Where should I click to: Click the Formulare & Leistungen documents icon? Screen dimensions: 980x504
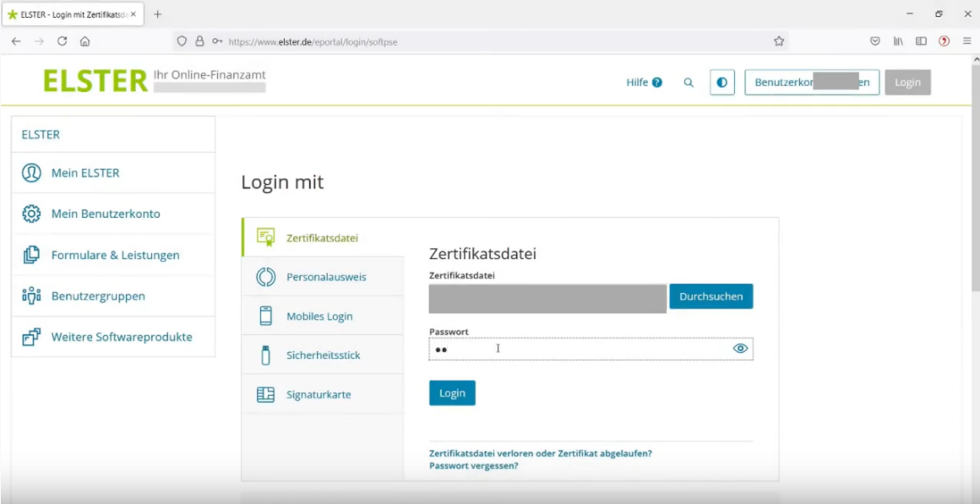point(31,255)
